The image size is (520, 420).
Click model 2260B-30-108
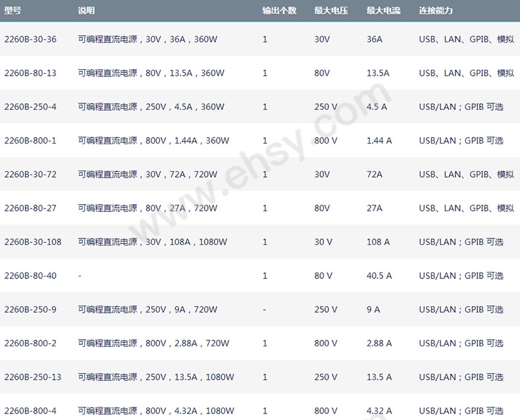click(33, 242)
